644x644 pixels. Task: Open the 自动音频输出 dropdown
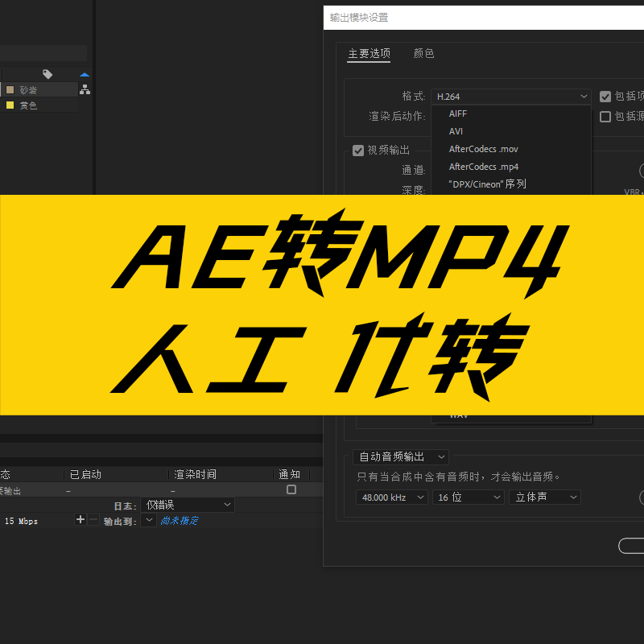[401, 456]
